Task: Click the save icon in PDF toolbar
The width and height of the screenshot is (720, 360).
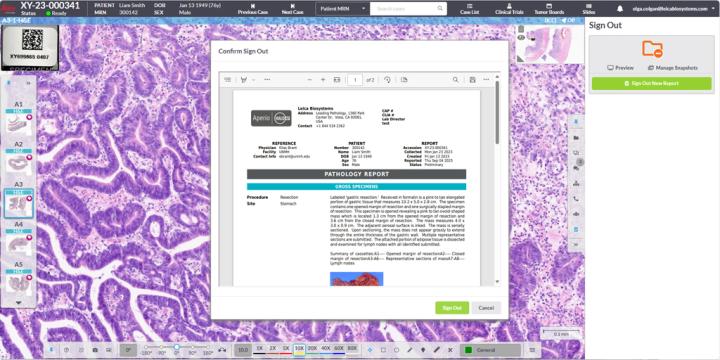Action: [472, 80]
